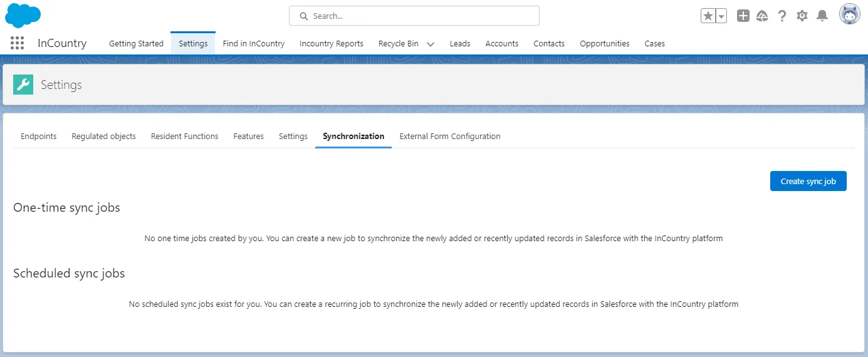868x357 pixels.
Task: Open the Getting Started navigation link
Action: tap(136, 43)
